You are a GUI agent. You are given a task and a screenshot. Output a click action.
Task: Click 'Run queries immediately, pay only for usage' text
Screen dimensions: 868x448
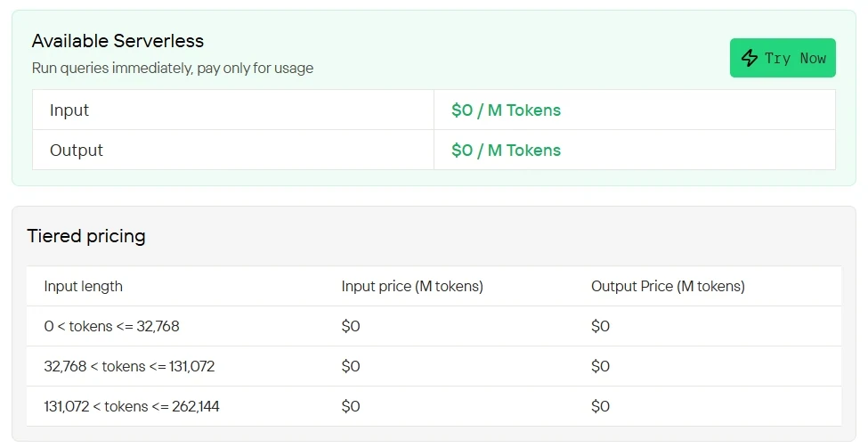click(172, 68)
